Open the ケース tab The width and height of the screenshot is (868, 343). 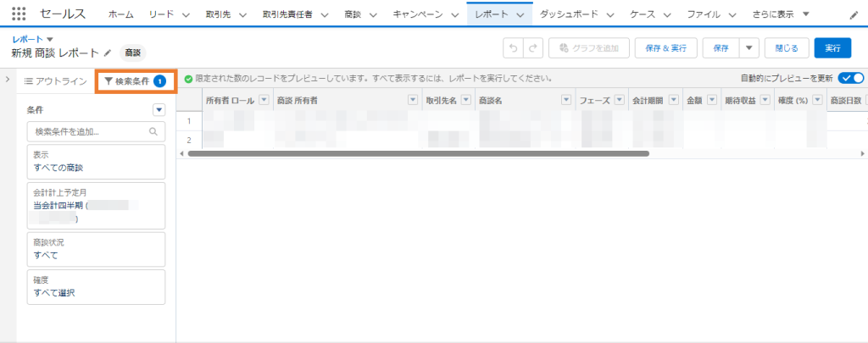(x=643, y=14)
